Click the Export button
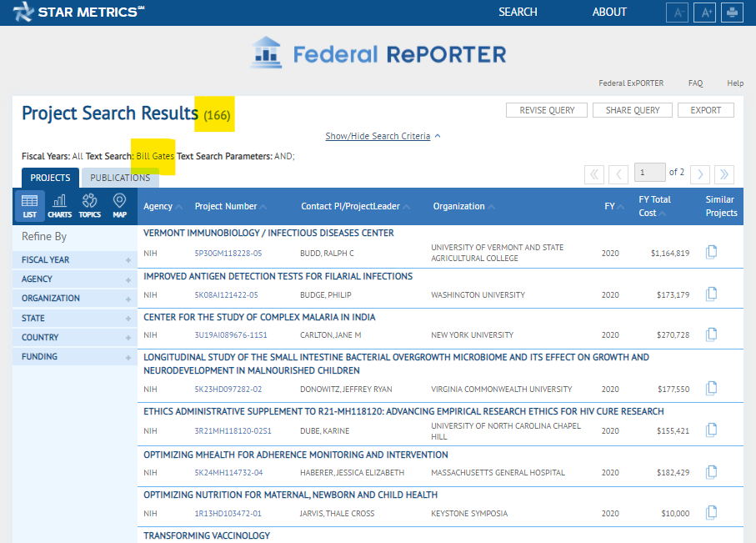 pos(706,110)
